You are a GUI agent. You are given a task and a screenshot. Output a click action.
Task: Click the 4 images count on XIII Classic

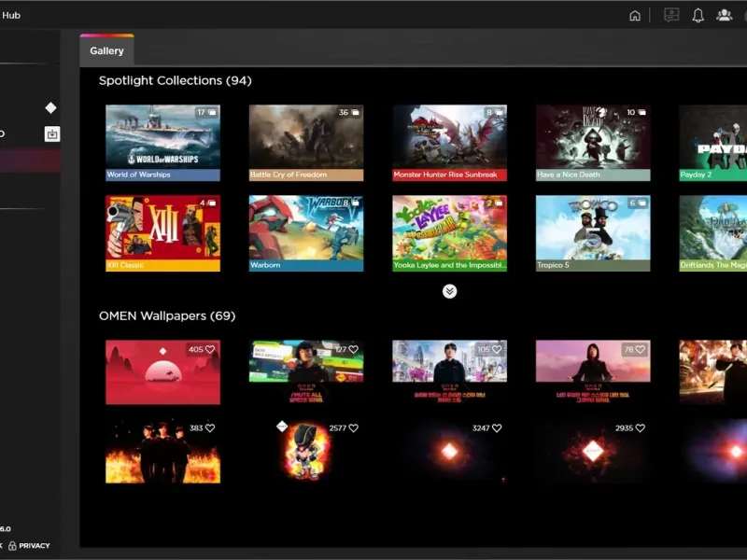click(208, 203)
